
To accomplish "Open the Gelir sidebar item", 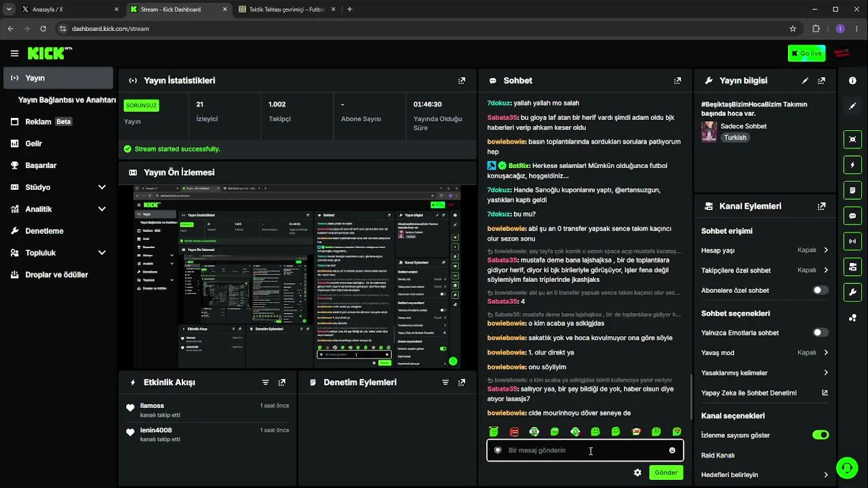I will point(58,144).
